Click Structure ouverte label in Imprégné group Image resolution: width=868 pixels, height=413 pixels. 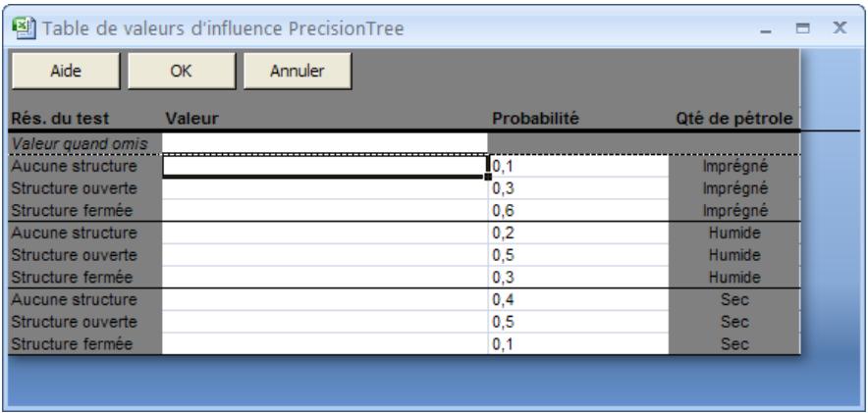[75, 188]
